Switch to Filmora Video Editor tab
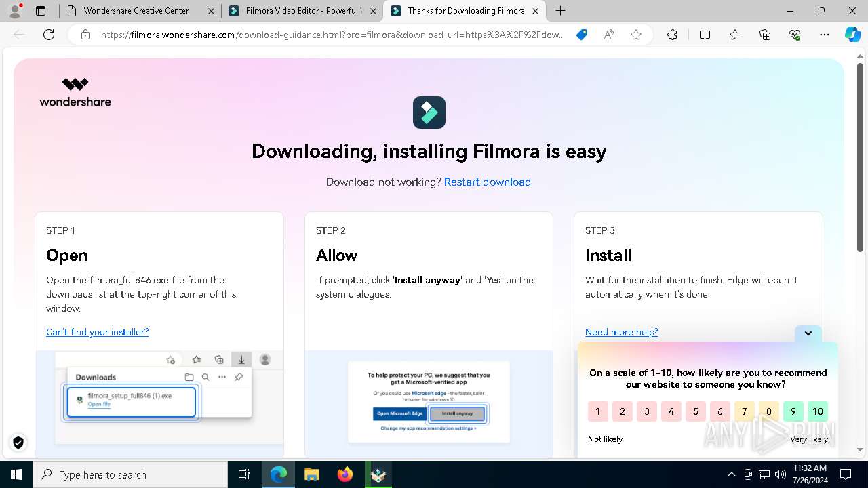Viewport: 868px width, 488px height. 302,11
